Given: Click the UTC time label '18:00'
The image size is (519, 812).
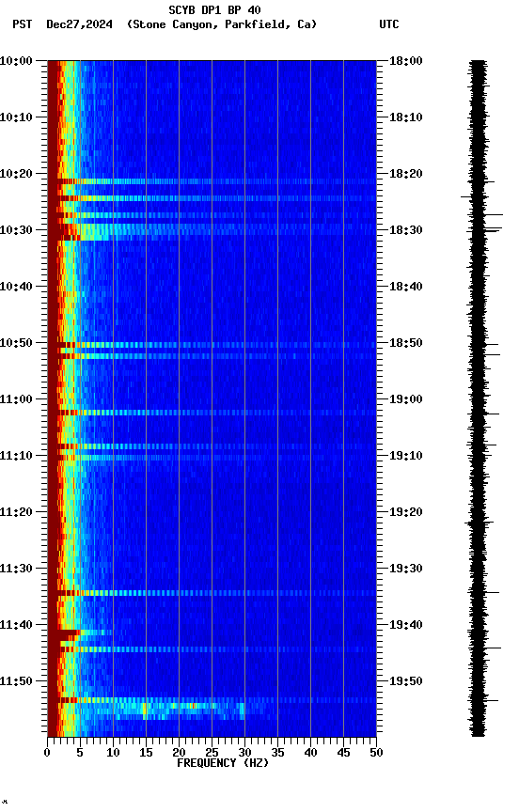Looking at the screenshot, I should click(x=406, y=61).
